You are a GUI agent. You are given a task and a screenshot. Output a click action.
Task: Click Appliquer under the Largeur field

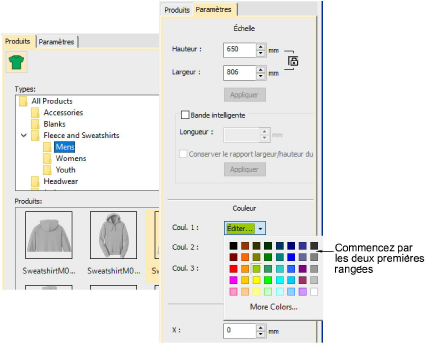(x=245, y=95)
